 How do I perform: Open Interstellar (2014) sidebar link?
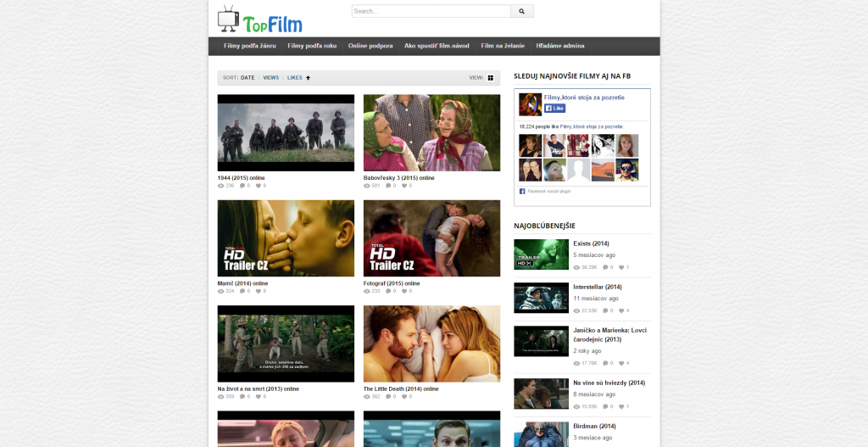598,287
